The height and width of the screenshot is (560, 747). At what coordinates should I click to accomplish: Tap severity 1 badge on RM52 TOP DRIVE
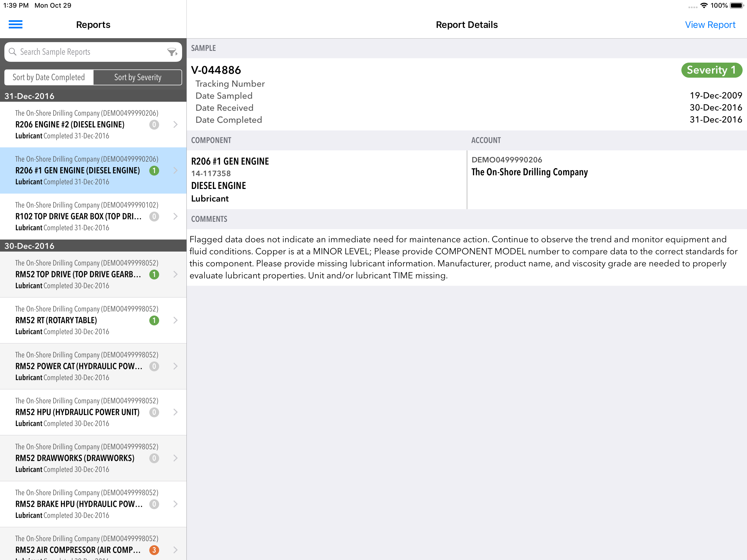coord(154,274)
